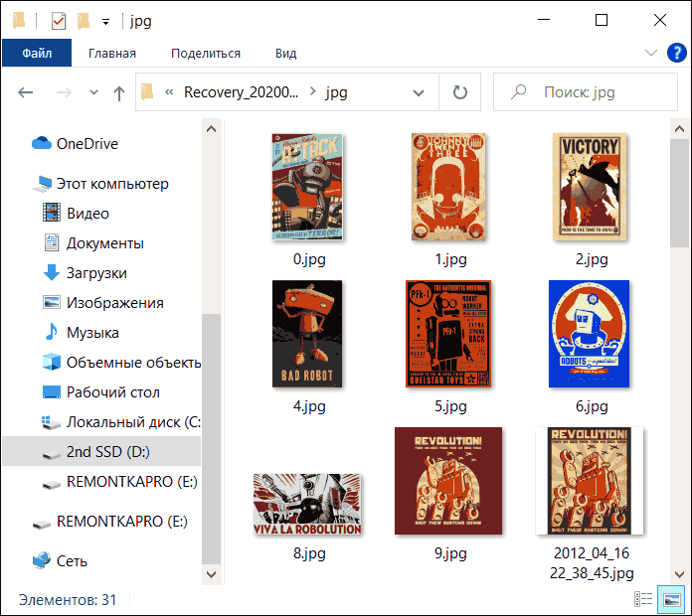This screenshot has width=692, height=616.
Task: Select the 1.jpg thumbnail
Action: point(448,187)
